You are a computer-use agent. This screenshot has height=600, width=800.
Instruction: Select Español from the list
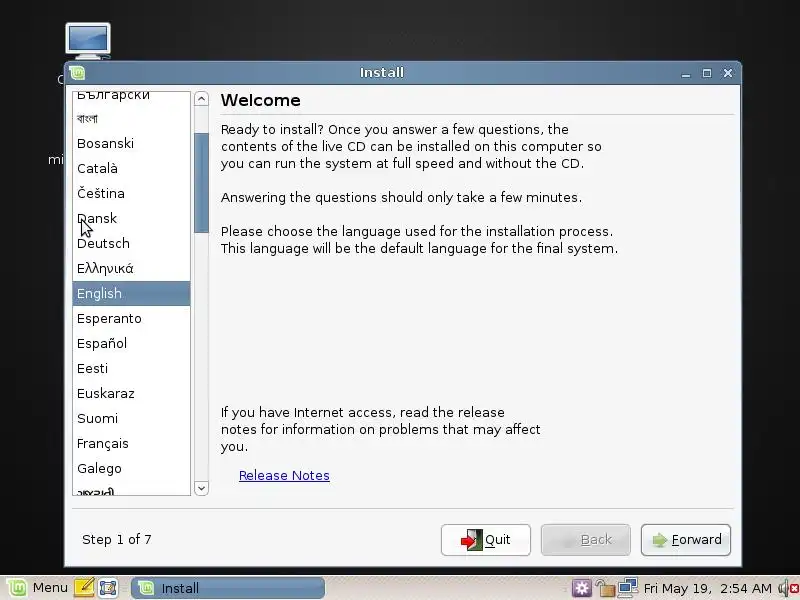[132, 343]
